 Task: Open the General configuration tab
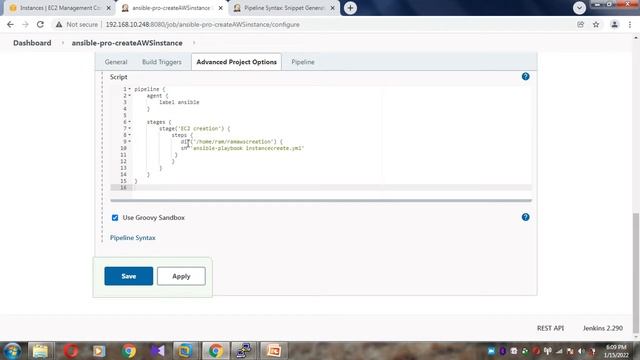click(x=116, y=62)
